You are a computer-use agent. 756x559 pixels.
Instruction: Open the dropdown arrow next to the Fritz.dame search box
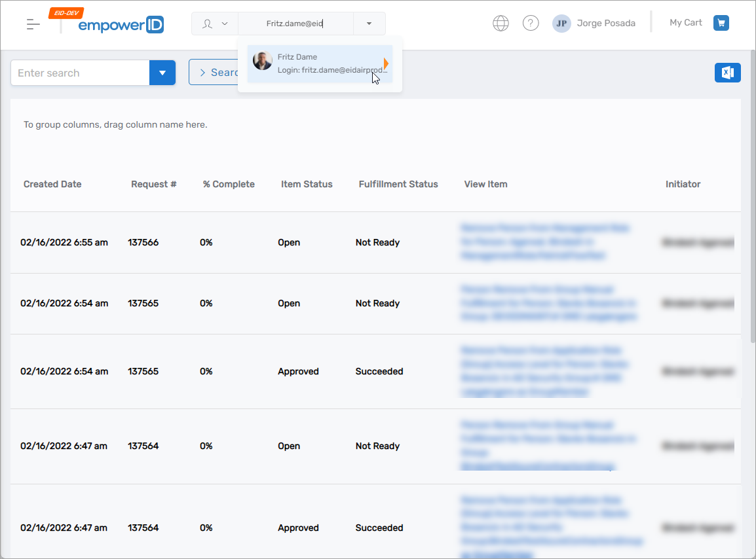click(x=369, y=24)
